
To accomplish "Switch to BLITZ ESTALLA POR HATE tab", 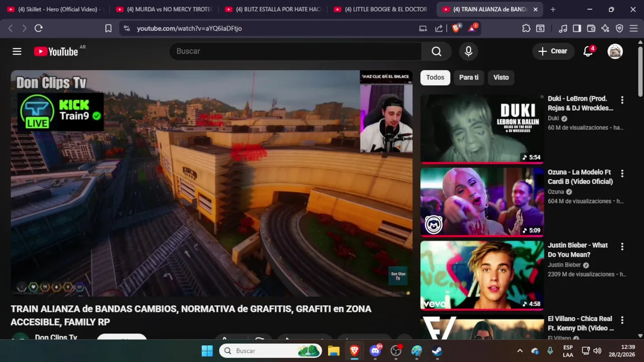I will click(273, 10).
